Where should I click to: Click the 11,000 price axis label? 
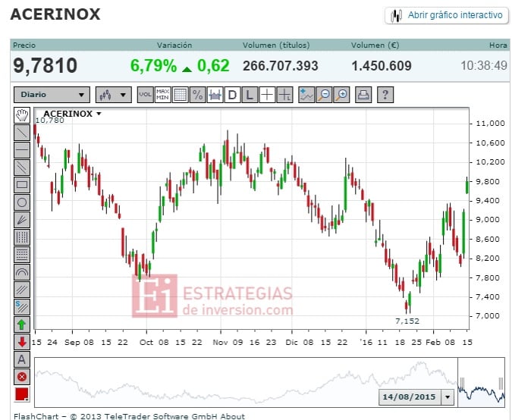(491, 124)
